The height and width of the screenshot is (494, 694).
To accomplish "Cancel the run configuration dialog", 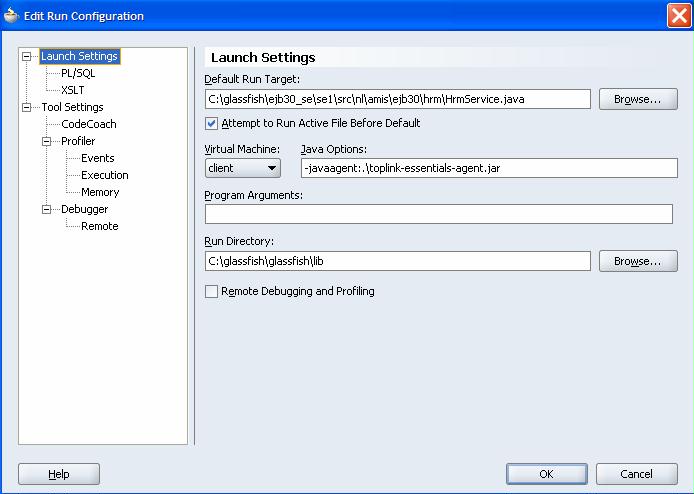I will coord(636,474).
